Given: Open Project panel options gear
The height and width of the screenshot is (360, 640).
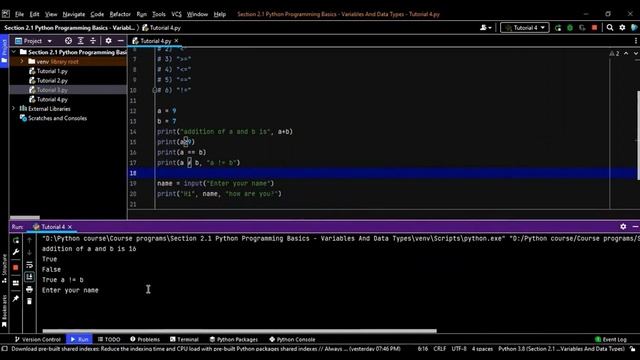Looking at the screenshot, I should pyautogui.click(x=108, y=41).
